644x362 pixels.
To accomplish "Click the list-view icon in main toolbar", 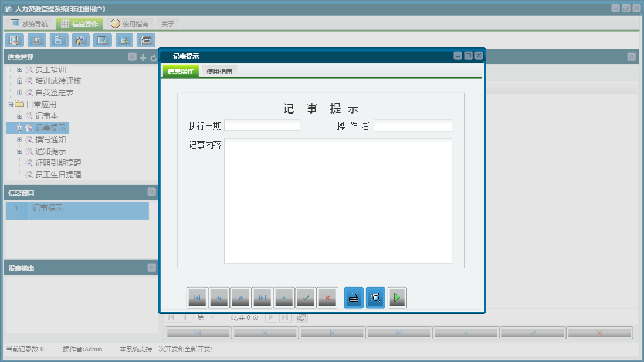I will (36, 40).
